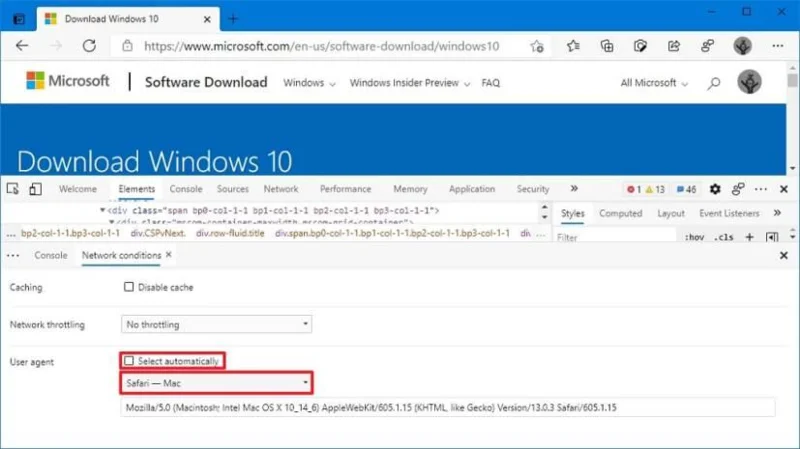Screen dimensions: 800x449
Task: Expand the Windows menu on page
Action: pyautogui.click(x=309, y=83)
